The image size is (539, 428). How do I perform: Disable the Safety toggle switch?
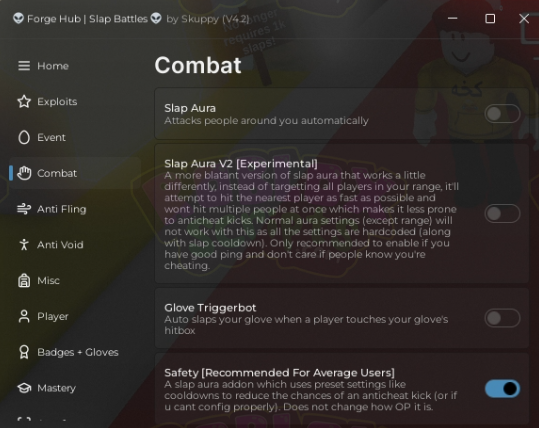point(502,388)
